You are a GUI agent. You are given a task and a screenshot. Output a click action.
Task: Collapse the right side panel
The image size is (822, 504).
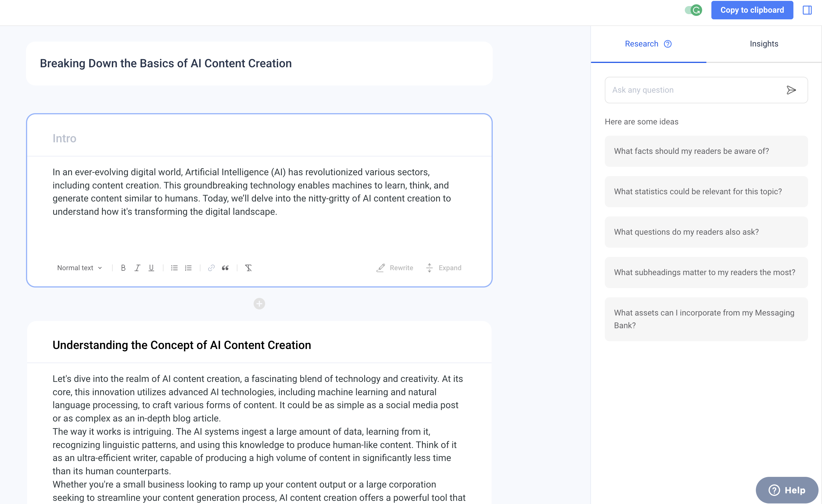[807, 10]
